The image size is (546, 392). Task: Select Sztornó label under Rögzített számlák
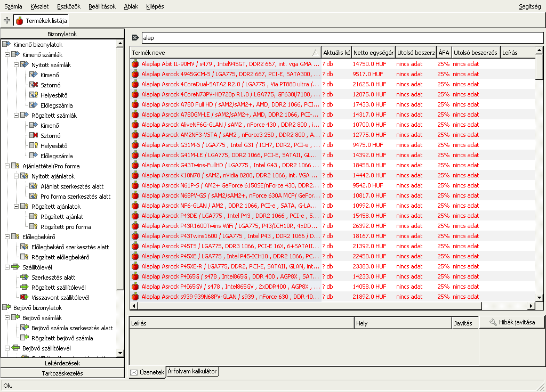(x=51, y=136)
